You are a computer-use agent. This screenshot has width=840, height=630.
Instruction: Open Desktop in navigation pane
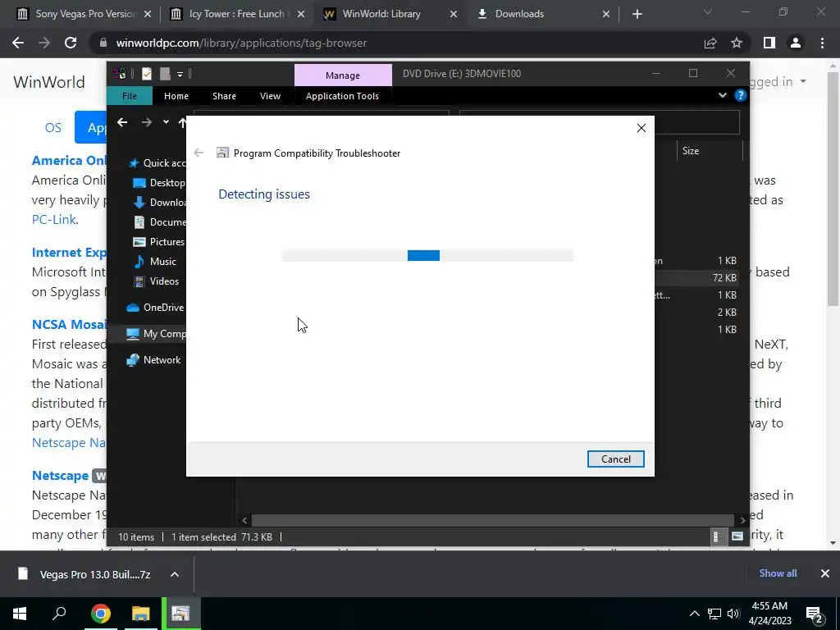click(x=159, y=183)
